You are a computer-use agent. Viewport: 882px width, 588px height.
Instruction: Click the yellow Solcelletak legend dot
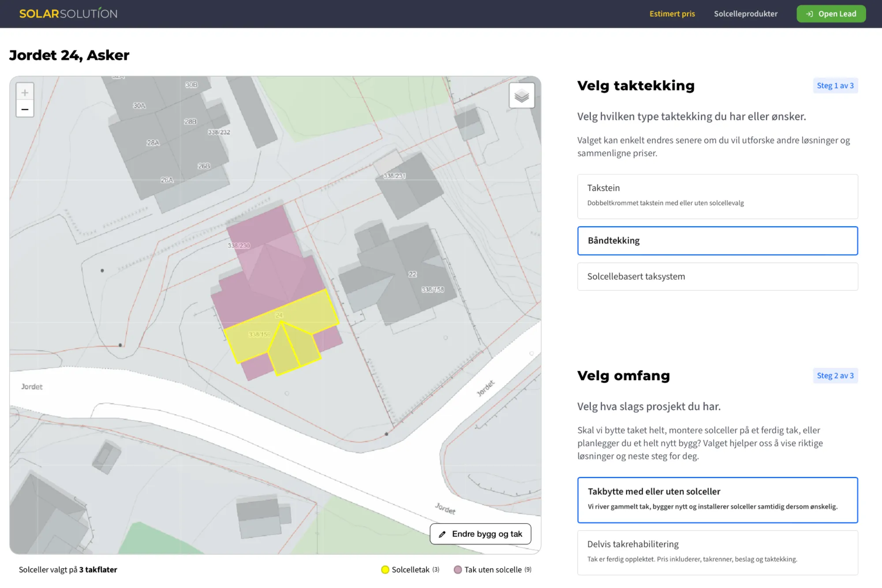pos(385,569)
